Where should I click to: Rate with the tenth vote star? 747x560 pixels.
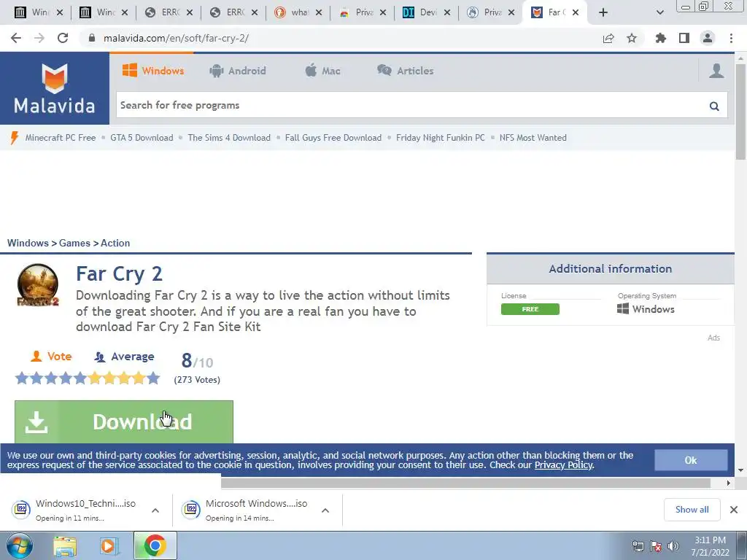coord(153,378)
